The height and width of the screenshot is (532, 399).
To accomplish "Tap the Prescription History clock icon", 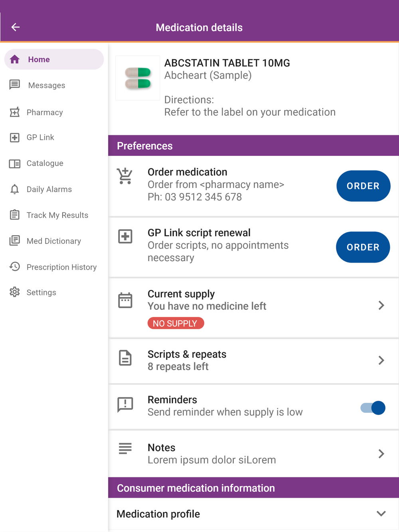I will pyautogui.click(x=15, y=267).
